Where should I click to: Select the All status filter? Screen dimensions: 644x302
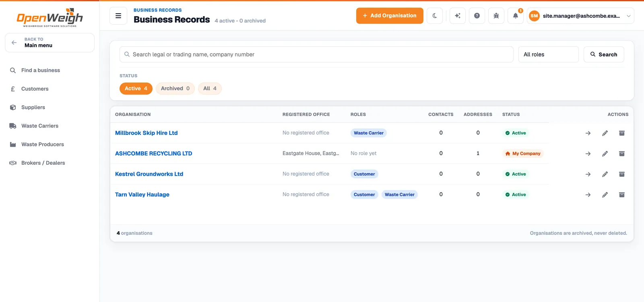210,89
